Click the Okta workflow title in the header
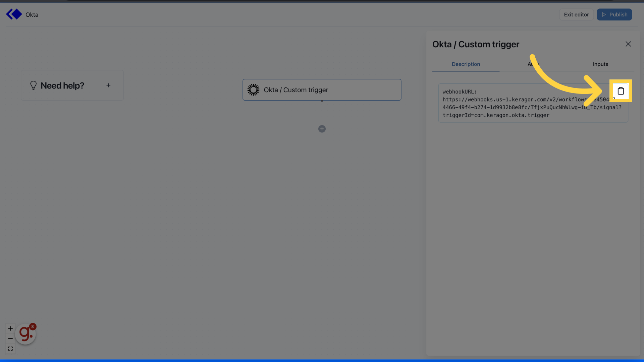The height and width of the screenshot is (362, 644). point(32,15)
